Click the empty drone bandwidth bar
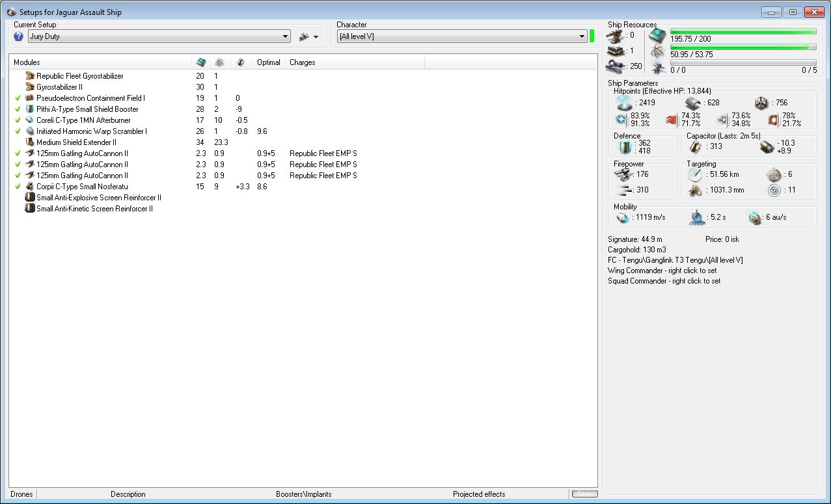This screenshot has height=504, width=831. point(743,62)
